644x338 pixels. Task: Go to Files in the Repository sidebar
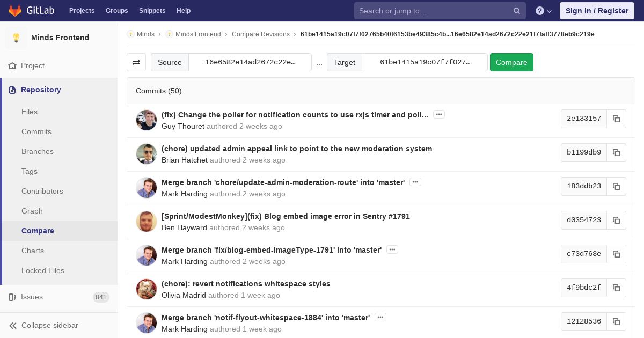30,112
